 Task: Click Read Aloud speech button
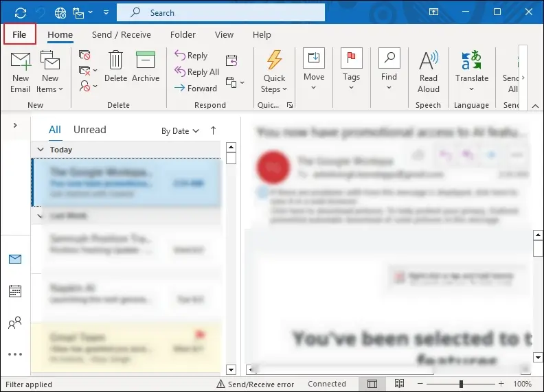coord(429,72)
